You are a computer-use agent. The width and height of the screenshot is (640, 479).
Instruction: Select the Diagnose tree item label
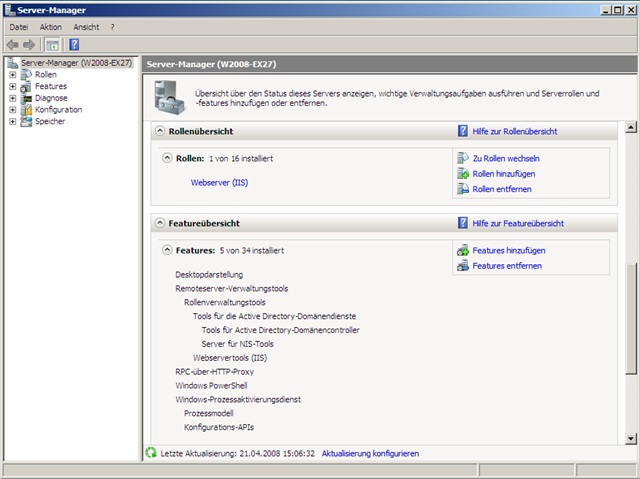[x=51, y=98]
